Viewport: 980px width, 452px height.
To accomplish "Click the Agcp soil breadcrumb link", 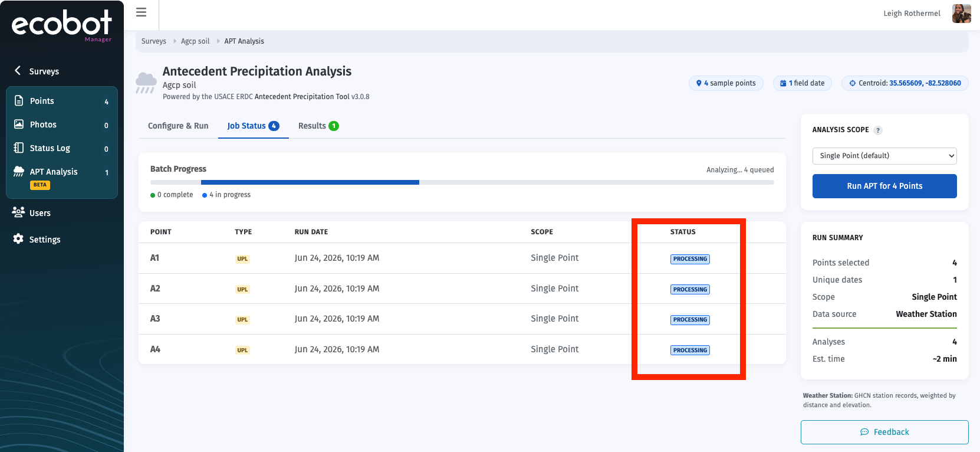I will (195, 41).
